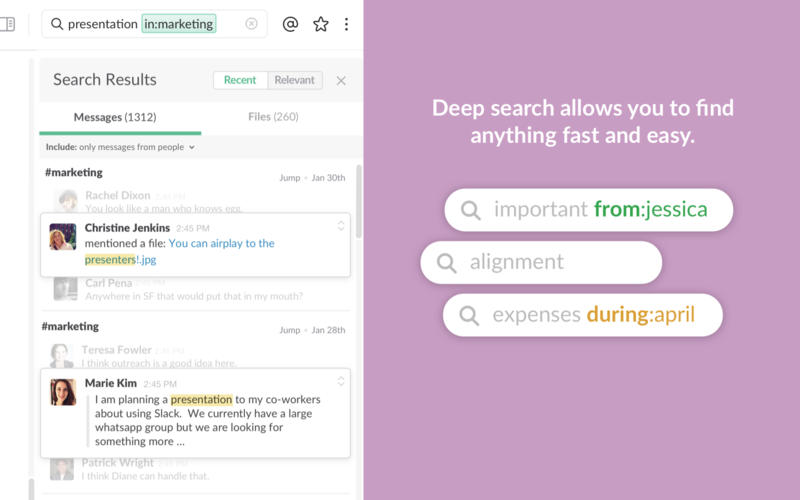Screen dimensions: 800x500
Task: Close the Search Results panel
Action: click(x=341, y=81)
